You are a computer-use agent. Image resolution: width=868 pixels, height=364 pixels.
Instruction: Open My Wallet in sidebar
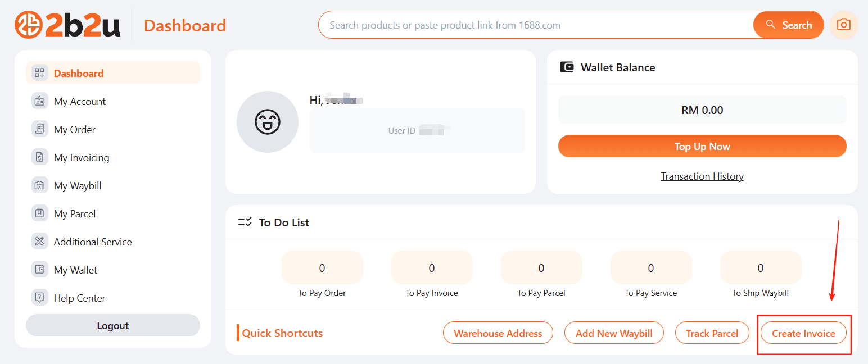pyautogui.click(x=75, y=270)
